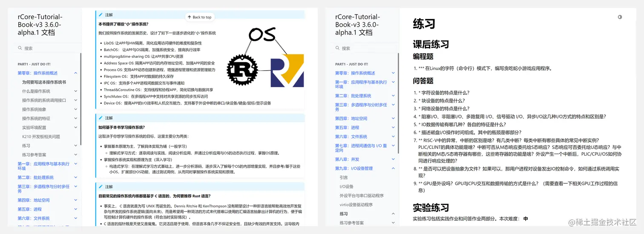Click the Rust gear logo image

click(x=242, y=69)
